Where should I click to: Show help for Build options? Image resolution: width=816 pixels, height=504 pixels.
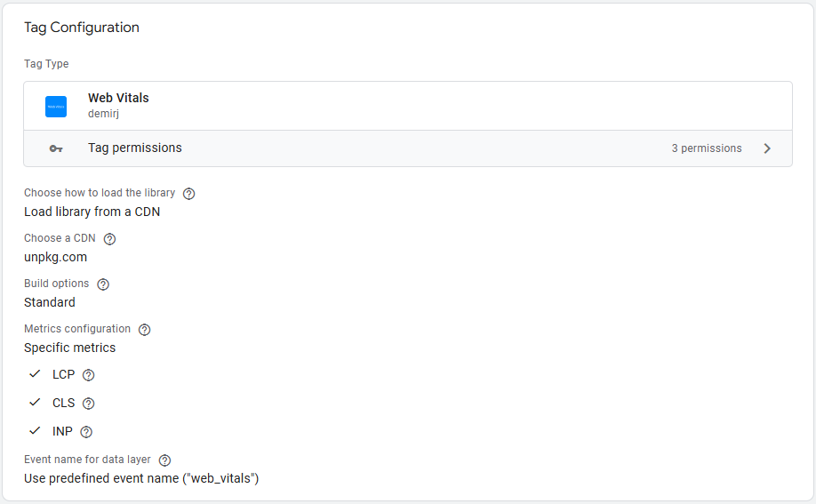click(103, 284)
